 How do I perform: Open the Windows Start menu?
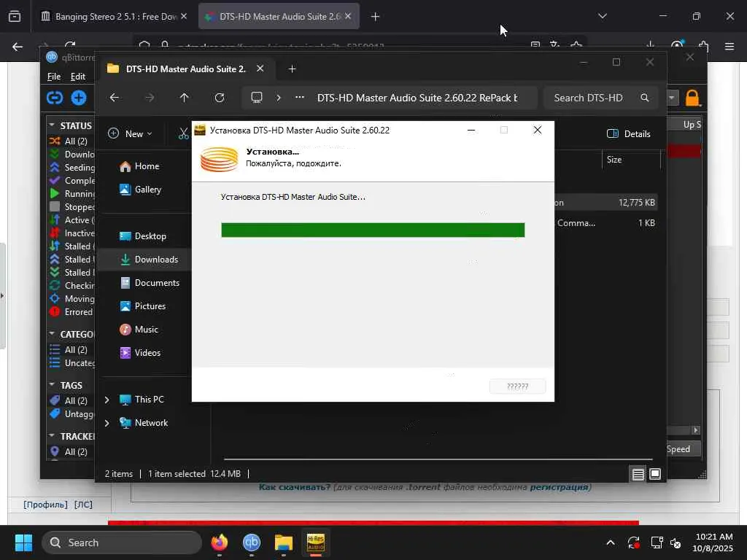(23, 542)
